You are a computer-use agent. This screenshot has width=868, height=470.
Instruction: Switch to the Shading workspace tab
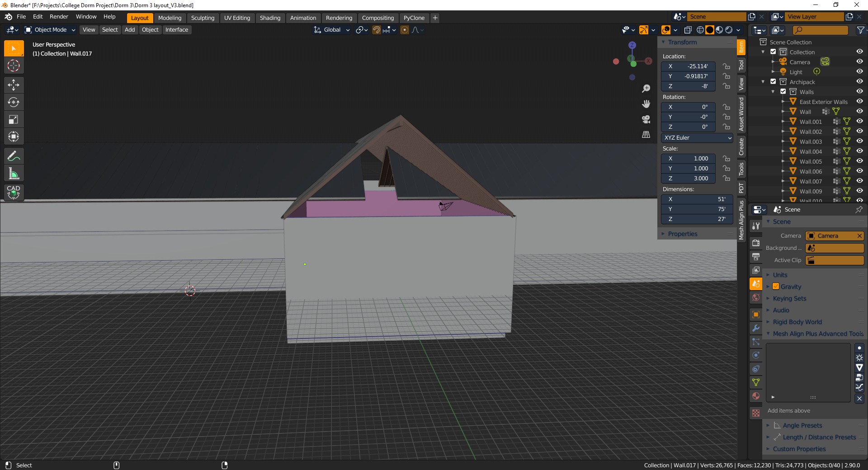pyautogui.click(x=270, y=18)
